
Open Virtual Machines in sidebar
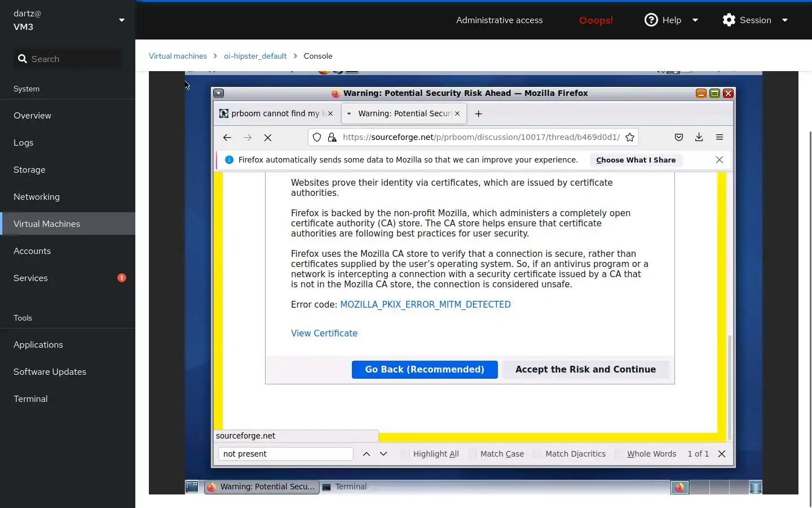click(x=68, y=224)
